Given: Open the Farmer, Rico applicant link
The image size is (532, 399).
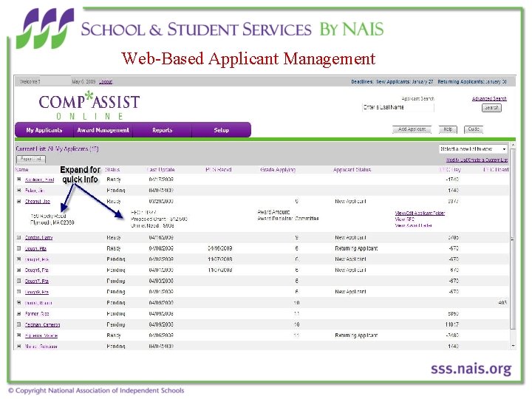Looking at the screenshot, I should (37, 314).
